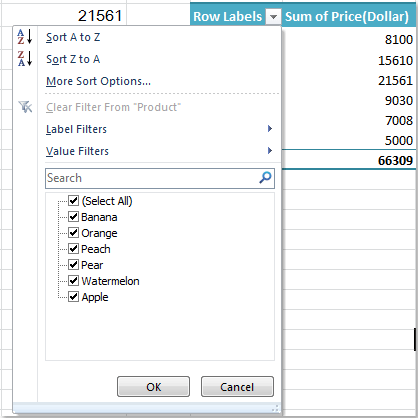Expand the Value Filters submenu arrow
418x418 pixels.
270,151
